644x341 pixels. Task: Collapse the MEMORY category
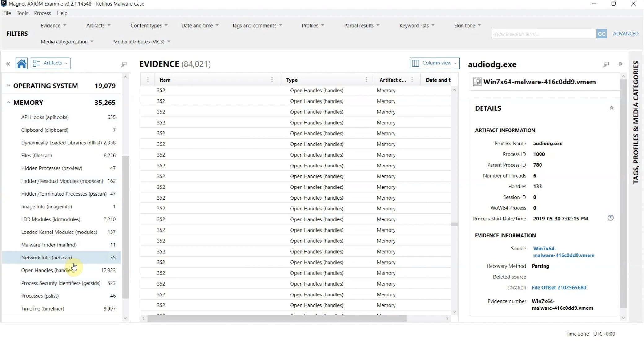tap(8, 102)
